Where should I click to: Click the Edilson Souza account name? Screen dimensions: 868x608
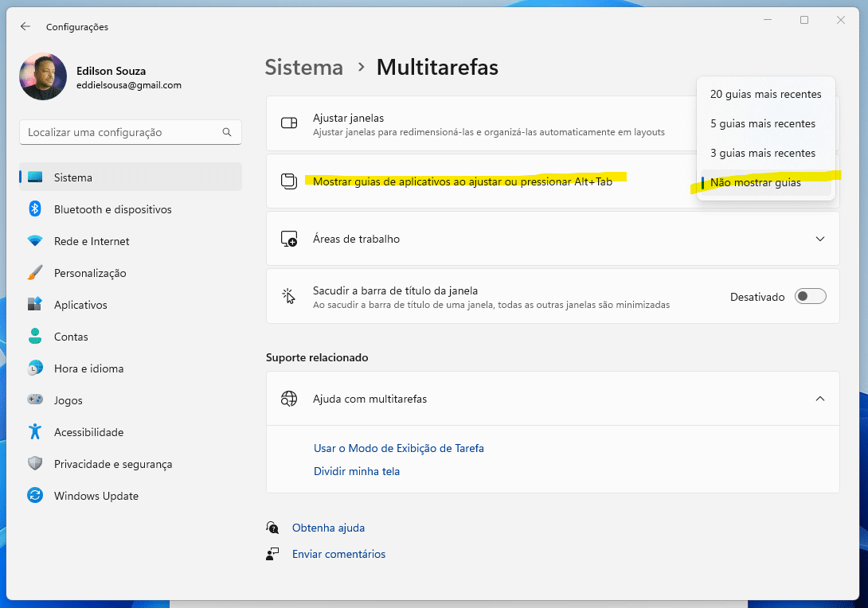coord(111,71)
